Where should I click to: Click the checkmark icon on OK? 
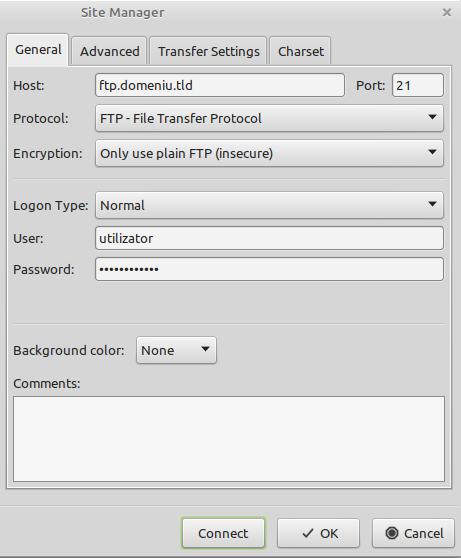pos(308,533)
